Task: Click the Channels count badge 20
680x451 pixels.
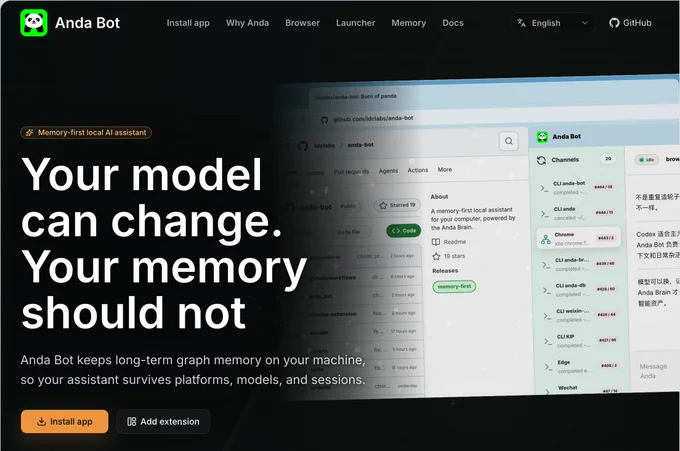Action: [x=608, y=159]
